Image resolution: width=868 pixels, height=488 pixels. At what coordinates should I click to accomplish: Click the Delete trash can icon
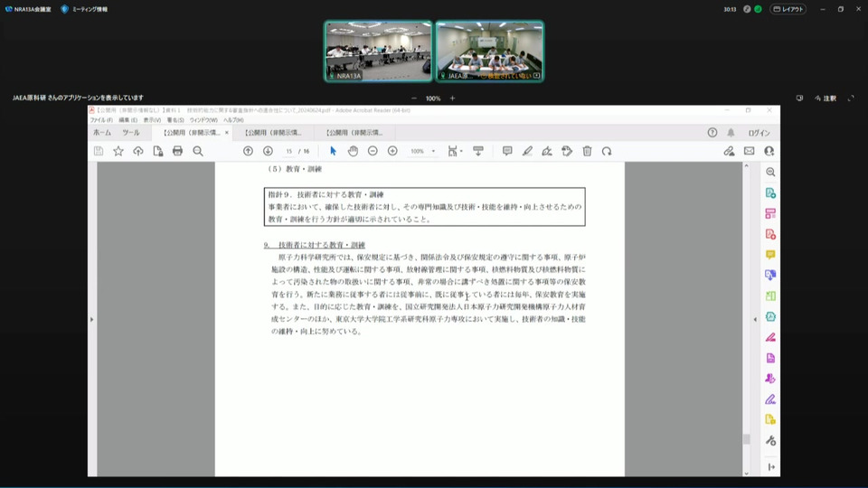pyautogui.click(x=588, y=151)
